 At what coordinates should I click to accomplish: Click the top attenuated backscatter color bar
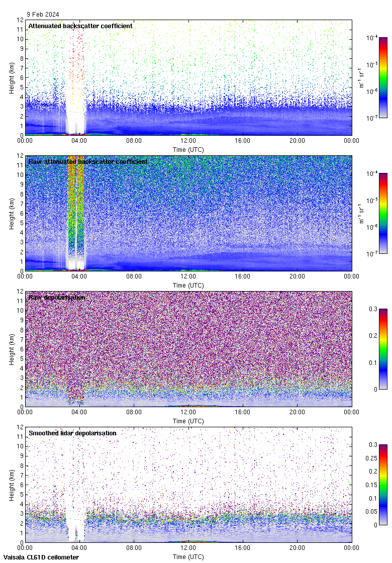click(383, 77)
